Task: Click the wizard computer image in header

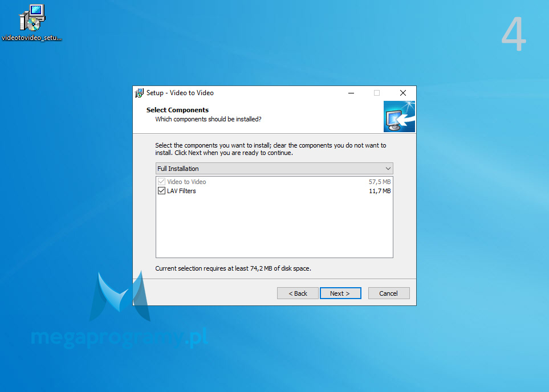Action: coord(399,117)
